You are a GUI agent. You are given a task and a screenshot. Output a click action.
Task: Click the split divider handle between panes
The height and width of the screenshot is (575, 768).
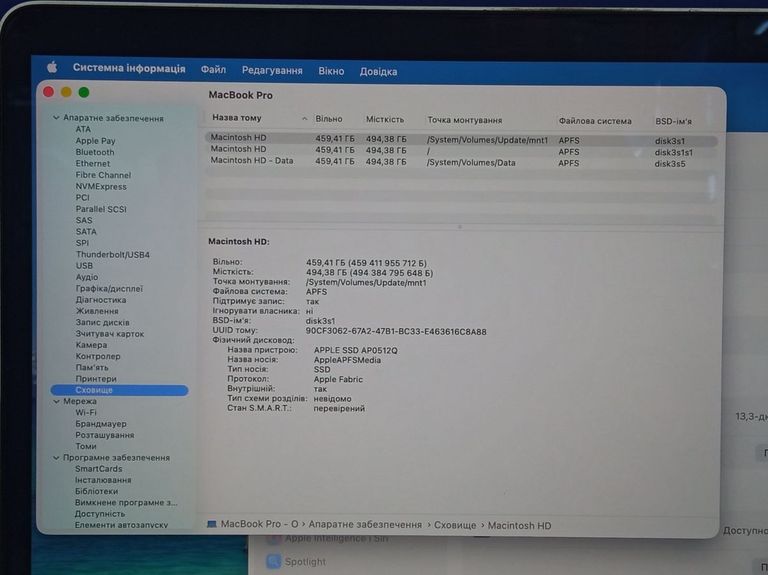pyautogui.click(x=460, y=227)
